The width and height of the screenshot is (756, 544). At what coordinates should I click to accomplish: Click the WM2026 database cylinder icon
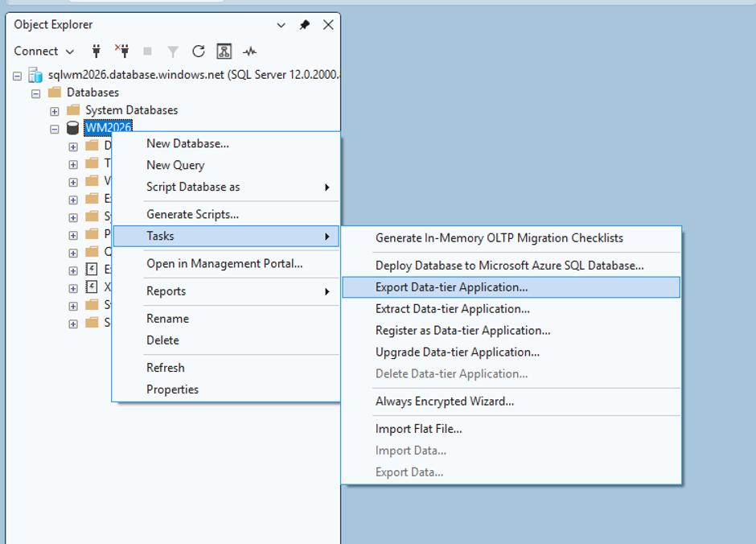[x=72, y=128]
